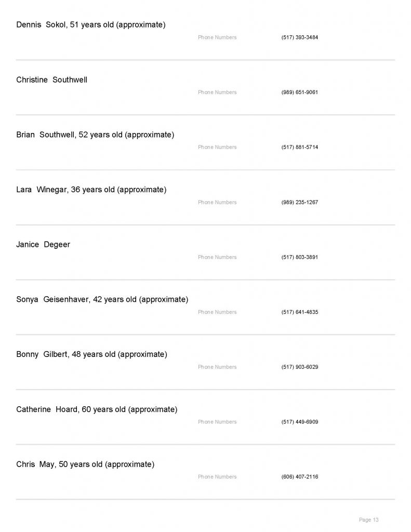Click phone number (517) 641-4835
411x532 pixels.
pyautogui.click(x=299, y=312)
